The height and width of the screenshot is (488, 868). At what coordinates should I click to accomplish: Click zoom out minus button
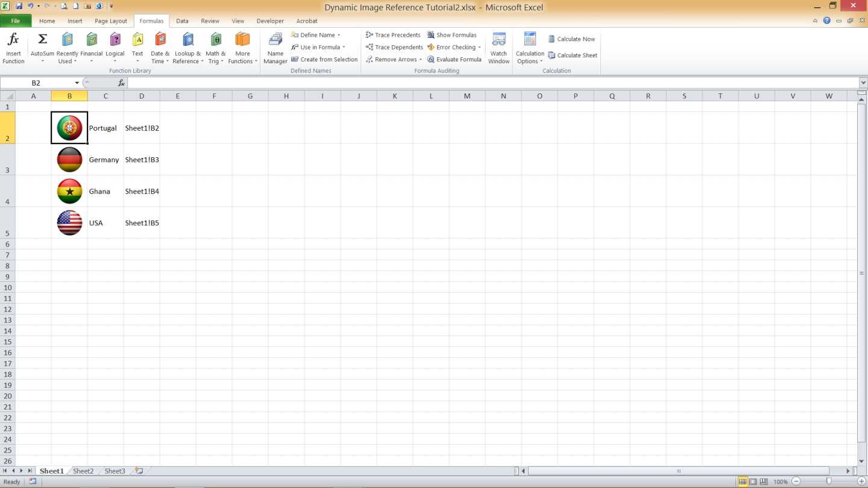(796, 481)
